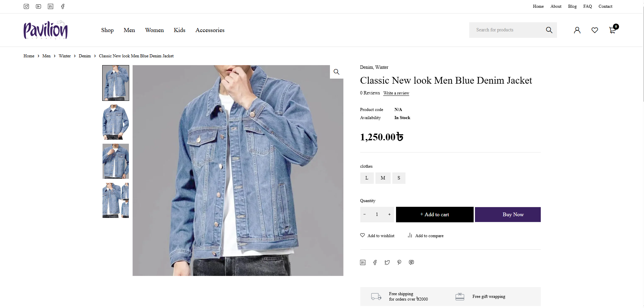Screen dimensions: 644x308
Task: Open the wishlist heart icon in the header
Action: click(x=595, y=30)
